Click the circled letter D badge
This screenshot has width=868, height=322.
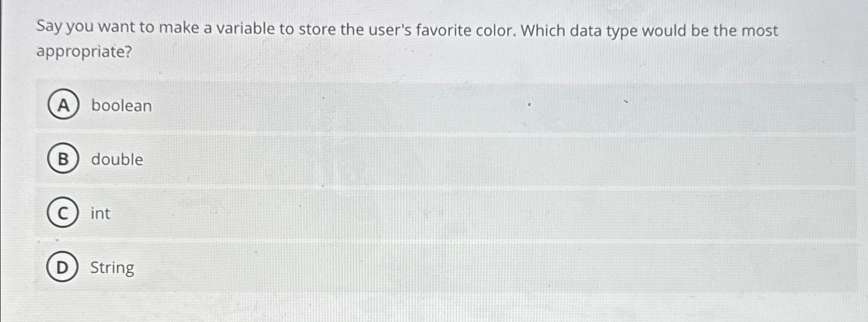(63, 268)
